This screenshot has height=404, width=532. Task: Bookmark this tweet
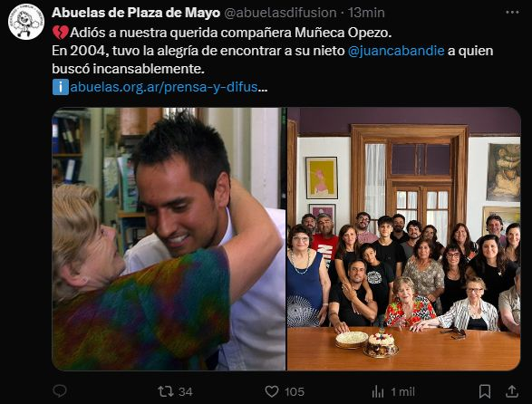point(485,391)
